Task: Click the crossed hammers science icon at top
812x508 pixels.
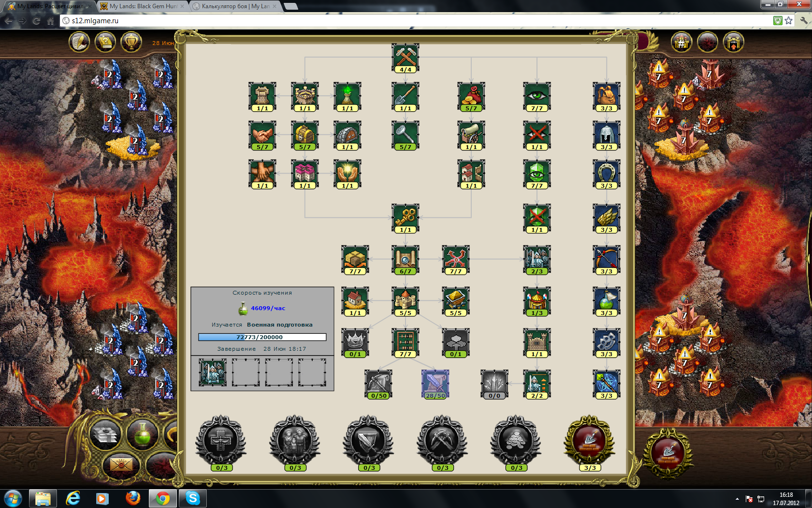Action: pyautogui.click(x=405, y=57)
